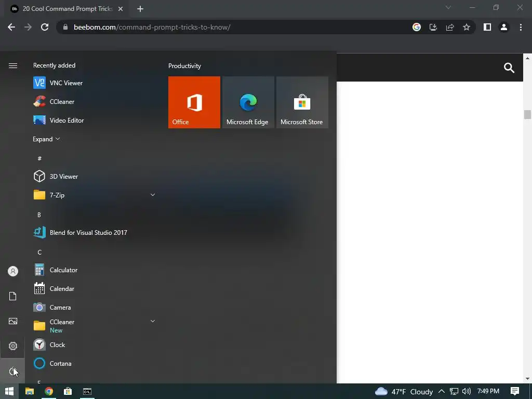Viewport: 532px width, 399px height.
Task: Click the network icon in system tray
Action: click(x=454, y=391)
